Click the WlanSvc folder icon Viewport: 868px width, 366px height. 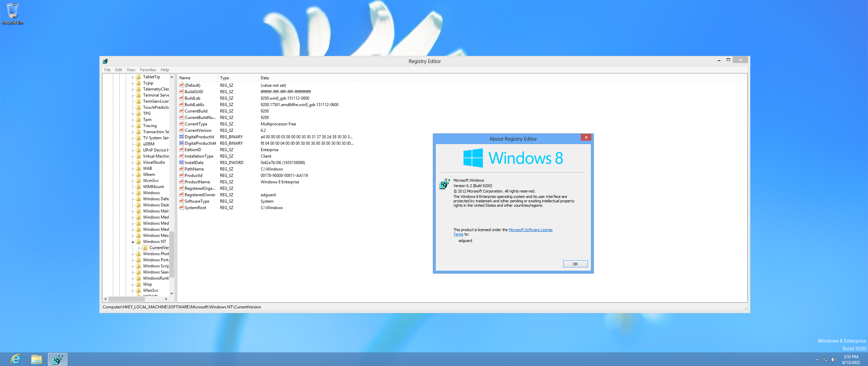(x=138, y=290)
